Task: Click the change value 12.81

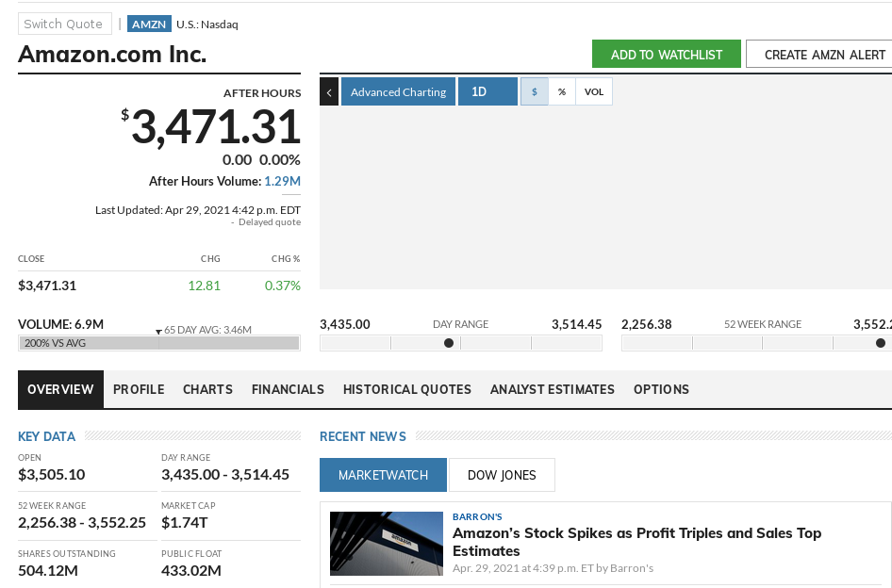Action: pos(205,286)
